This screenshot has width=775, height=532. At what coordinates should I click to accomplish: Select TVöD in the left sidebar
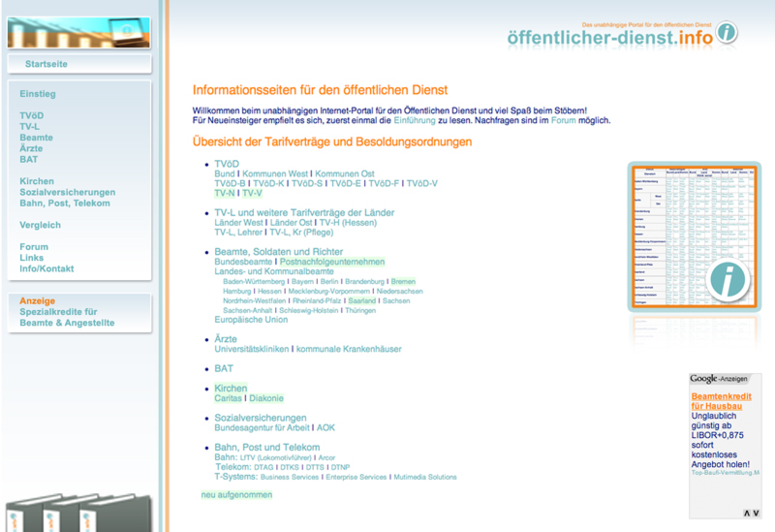click(x=31, y=116)
